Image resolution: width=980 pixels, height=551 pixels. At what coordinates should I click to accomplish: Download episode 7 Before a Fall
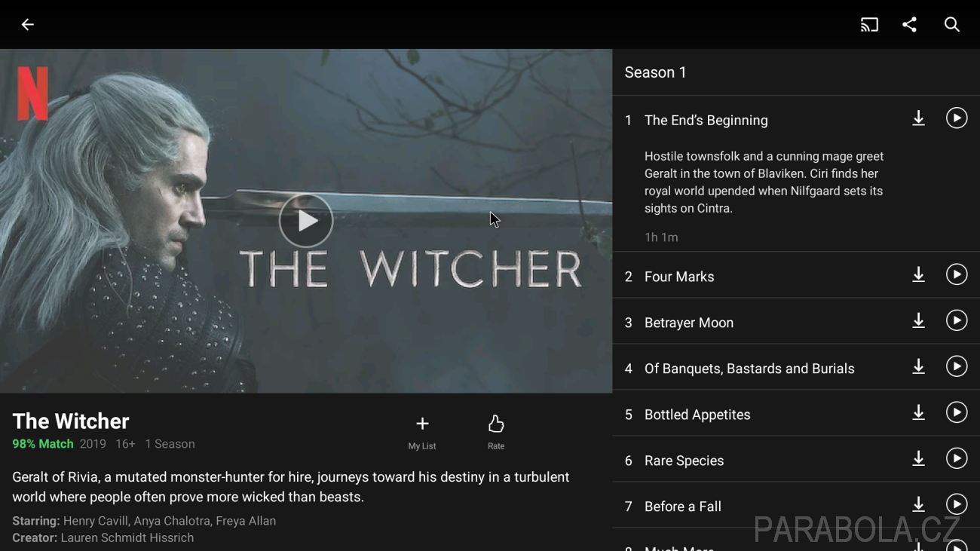[918, 504]
